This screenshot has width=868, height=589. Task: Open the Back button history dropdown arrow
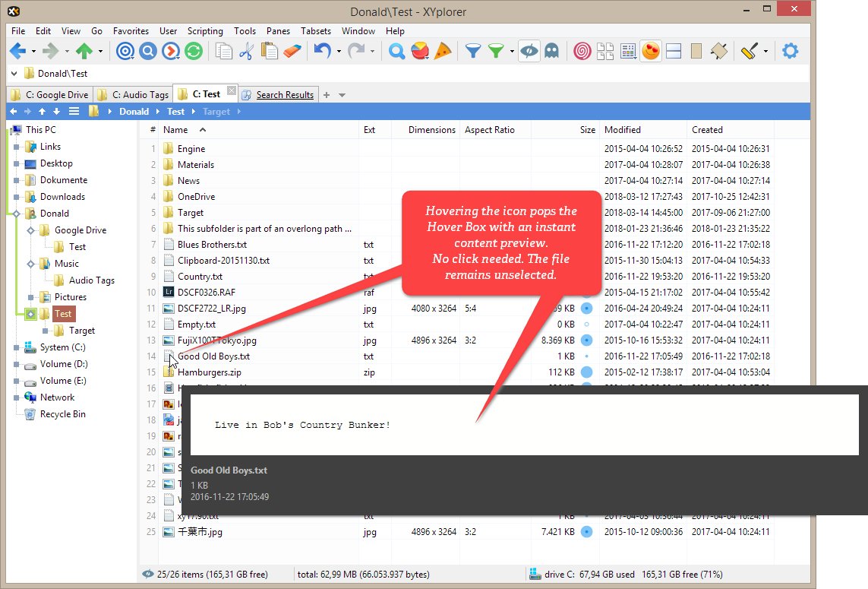click(33, 52)
